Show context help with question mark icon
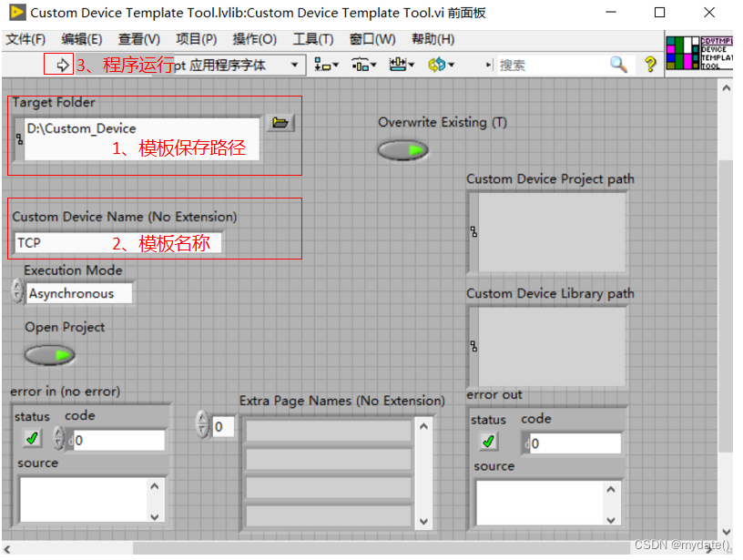743x560 pixels. (651, 65)
